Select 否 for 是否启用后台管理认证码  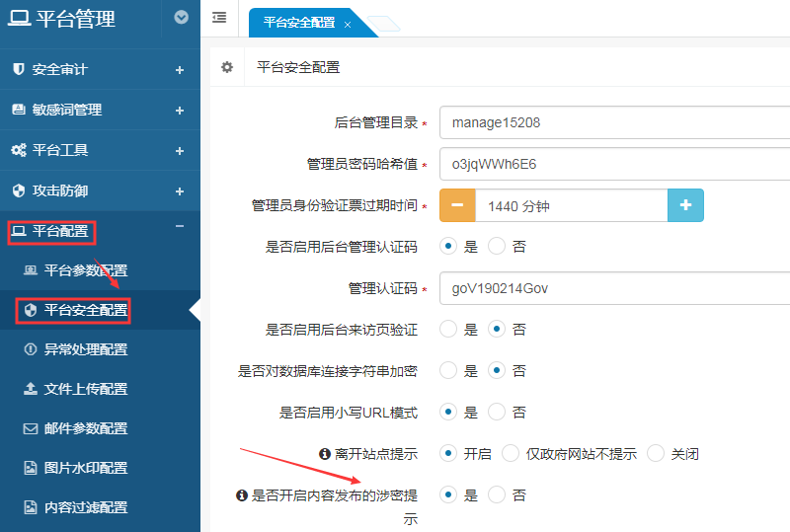click(497, 247)
